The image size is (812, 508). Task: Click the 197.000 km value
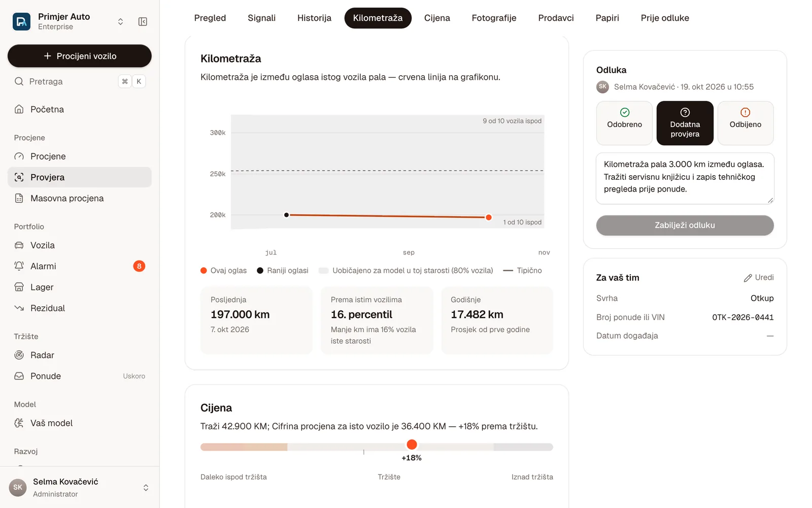coord(240,314)
